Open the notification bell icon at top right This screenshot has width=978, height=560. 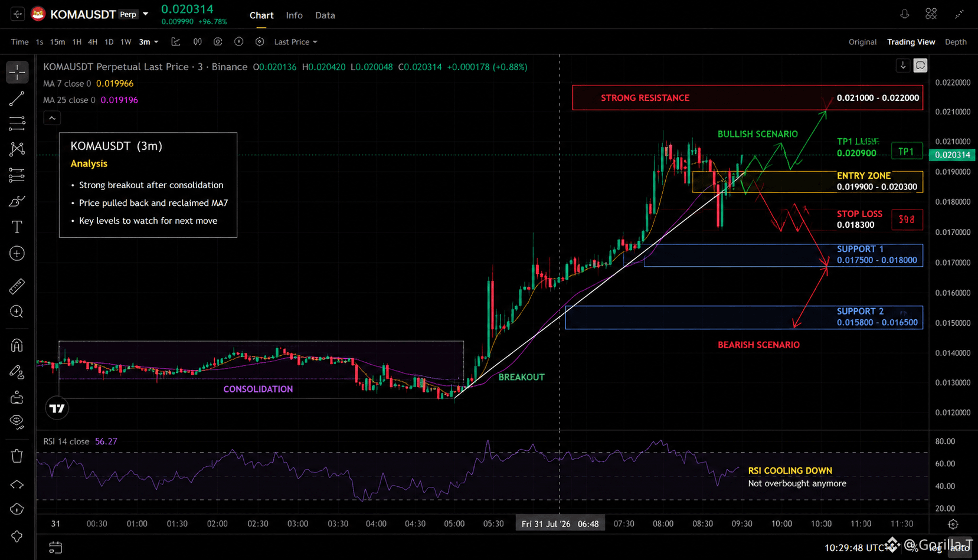point(904,14)
